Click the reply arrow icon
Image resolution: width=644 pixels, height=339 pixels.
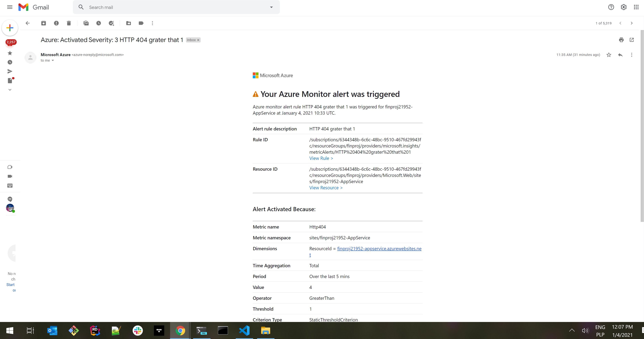point(620,55)
